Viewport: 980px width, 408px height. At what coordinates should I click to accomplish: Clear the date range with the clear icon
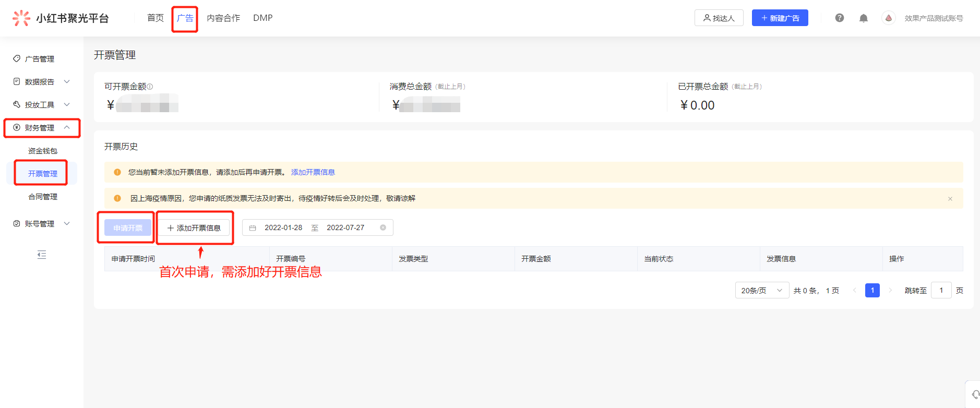383,227
